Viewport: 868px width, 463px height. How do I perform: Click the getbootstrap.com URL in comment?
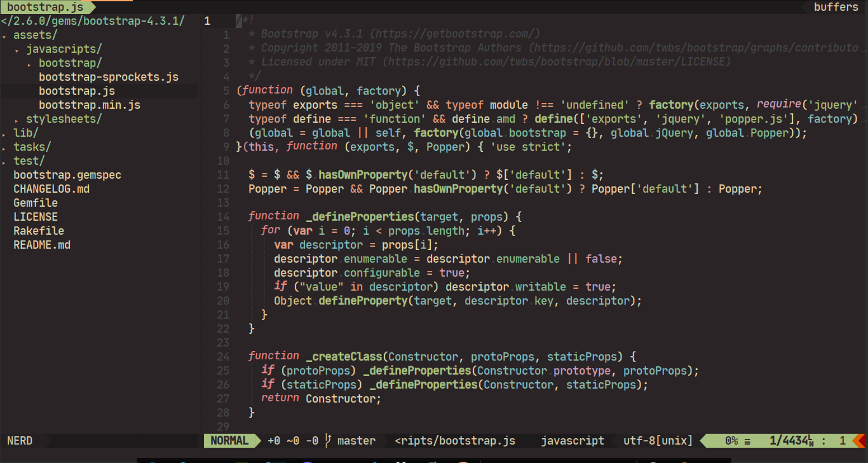(454, 35)
